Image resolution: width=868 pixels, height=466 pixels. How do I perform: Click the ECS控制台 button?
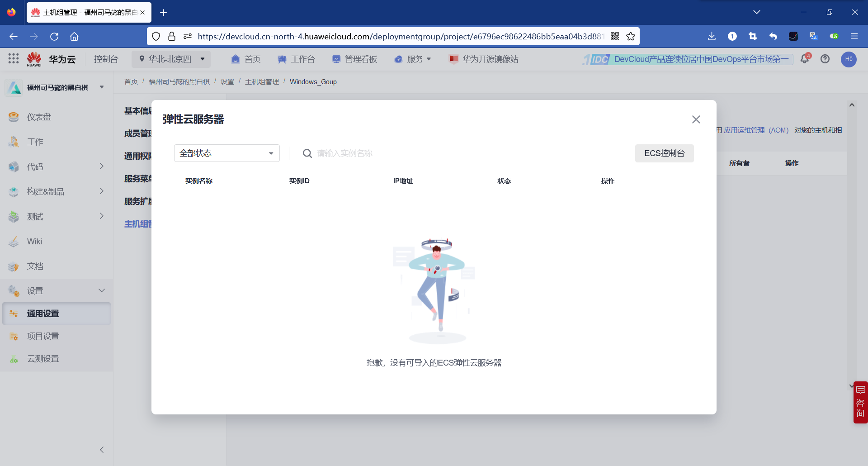pos(664,153)
